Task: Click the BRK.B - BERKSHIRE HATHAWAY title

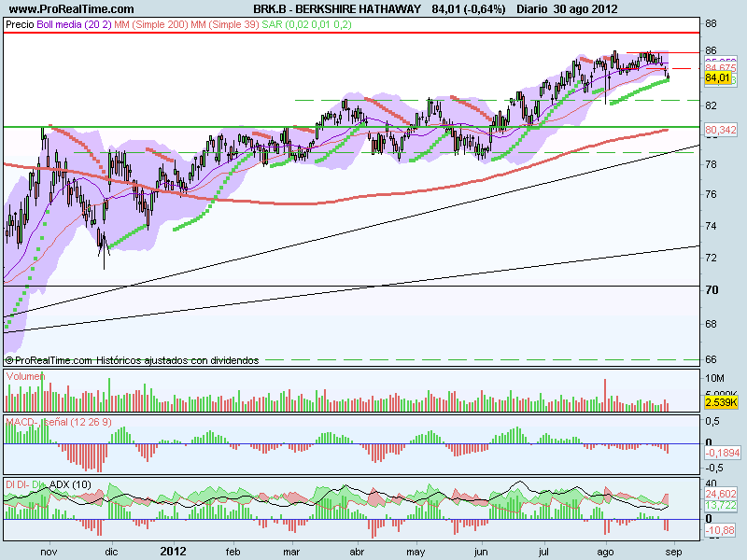Action: point(337,9)
